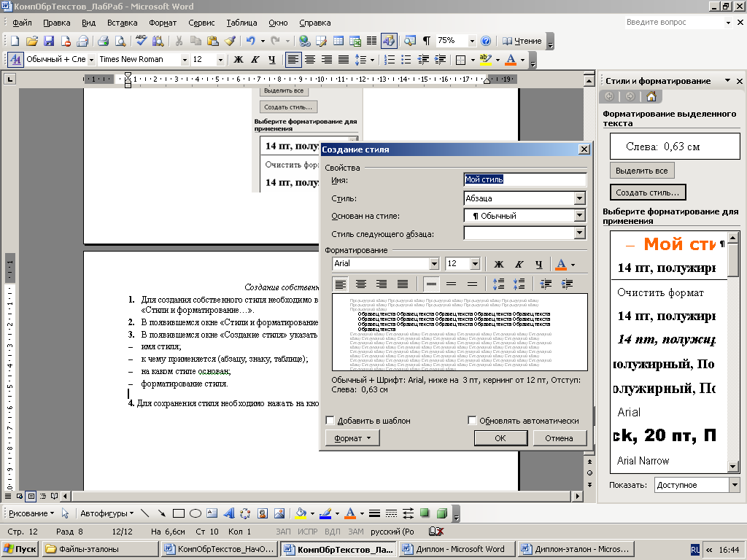
Task: Open the Times New Roman font dropdown
Action: pos(185,60)
